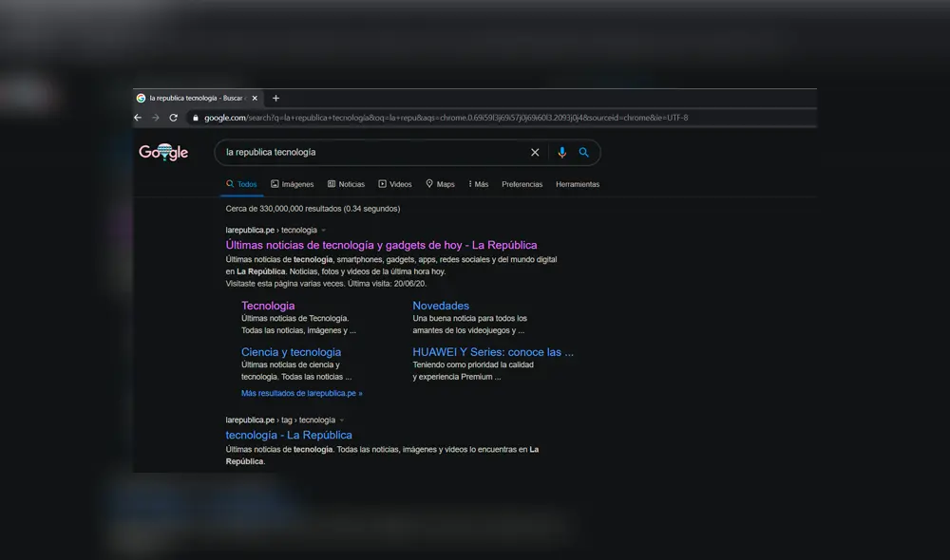Open the Videos results tab
This screenshot has height=560, width=950.
395,184
